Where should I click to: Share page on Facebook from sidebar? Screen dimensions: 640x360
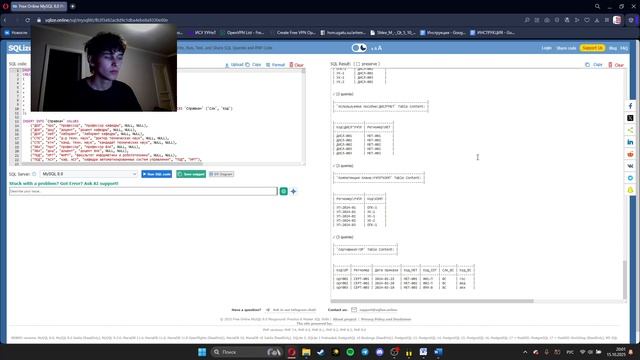[630, 106]
